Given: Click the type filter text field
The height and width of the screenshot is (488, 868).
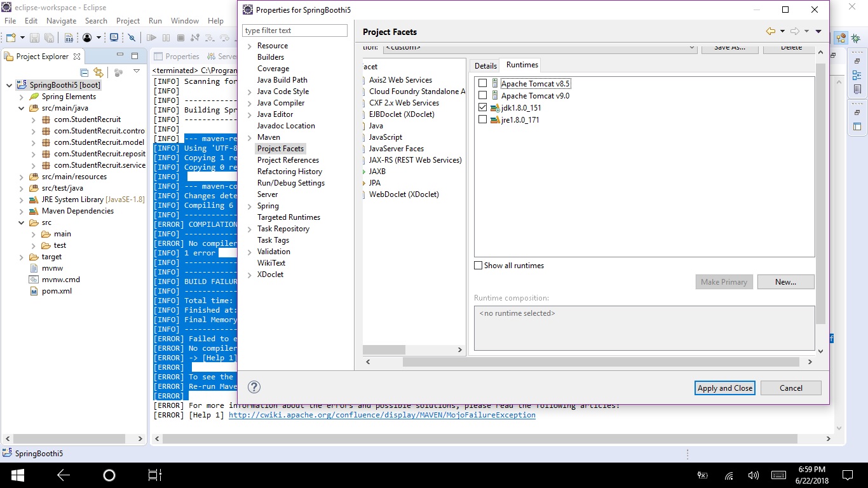Looking at the screenshot, I should [295, 30].
